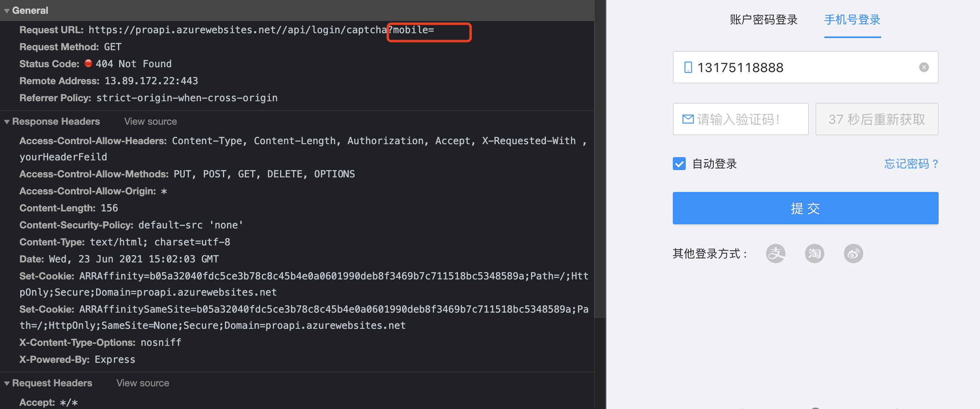This screenshot has width=980, height=409.
Task: Uncheck the 自动登录 checkbox
Action: tap(679, 164)
